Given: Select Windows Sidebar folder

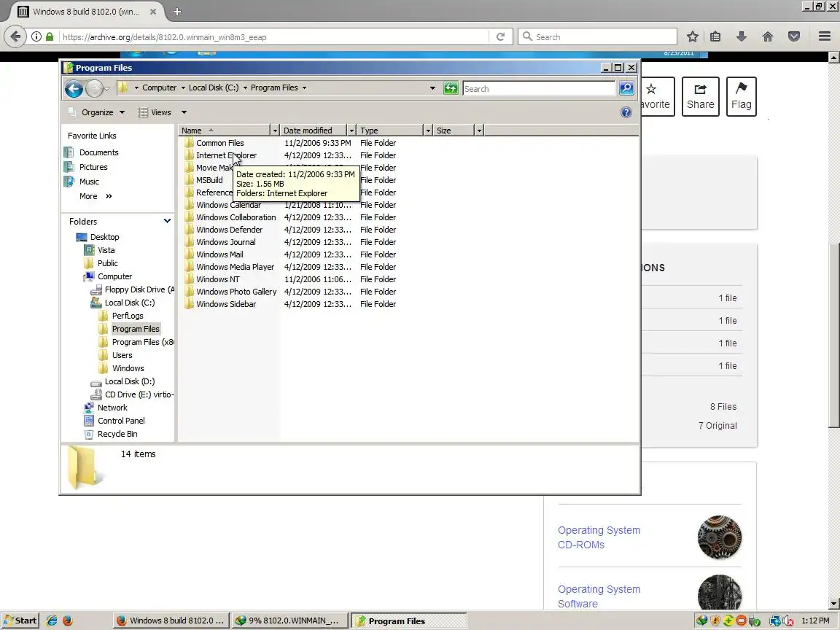Looking at the screenshot, I should (225, 304).
